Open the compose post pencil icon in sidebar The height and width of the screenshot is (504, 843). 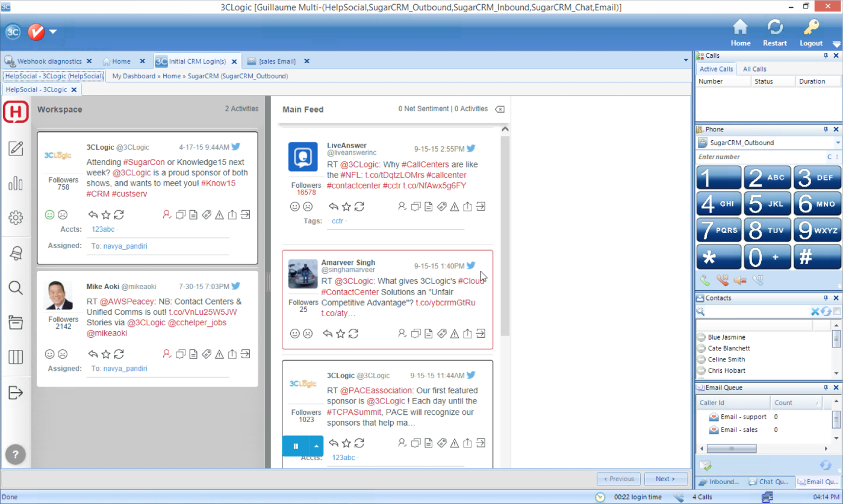(x=16, y=149)
